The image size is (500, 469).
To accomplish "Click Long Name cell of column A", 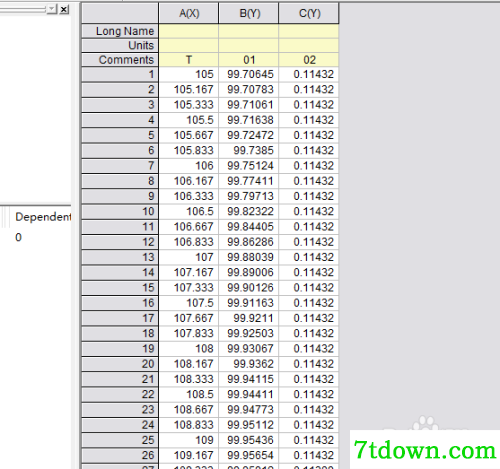I will (x=189, y=31).
